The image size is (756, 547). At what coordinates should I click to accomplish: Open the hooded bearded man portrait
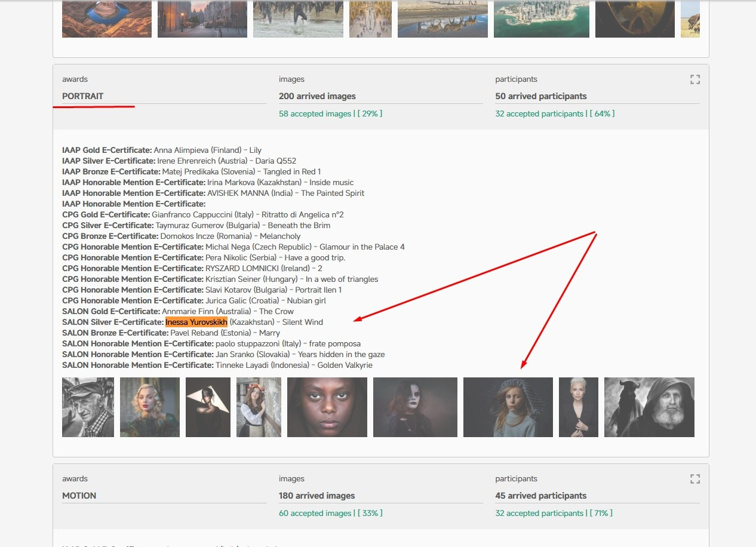click(x=649, y=407)
